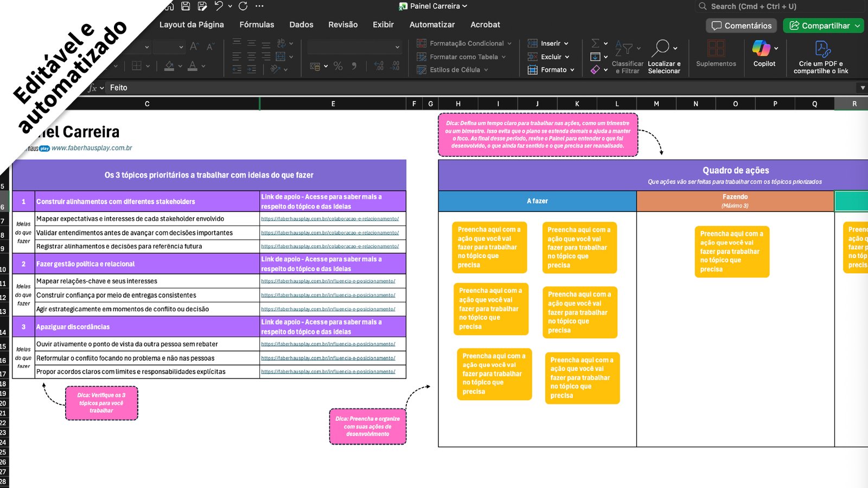Screen dimensions: 868x488
Task: Click the Redo circular arrow icon
Action: coord(243,6)
